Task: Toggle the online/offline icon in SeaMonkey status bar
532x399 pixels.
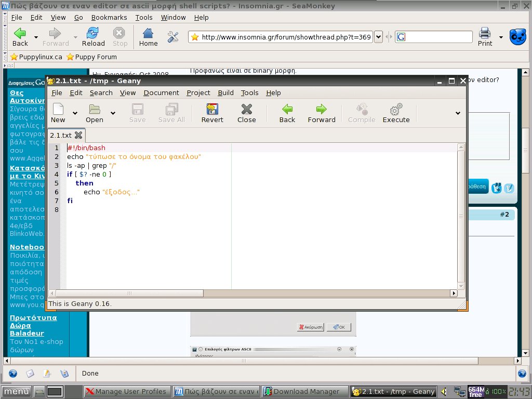Action: click(522, 374)
